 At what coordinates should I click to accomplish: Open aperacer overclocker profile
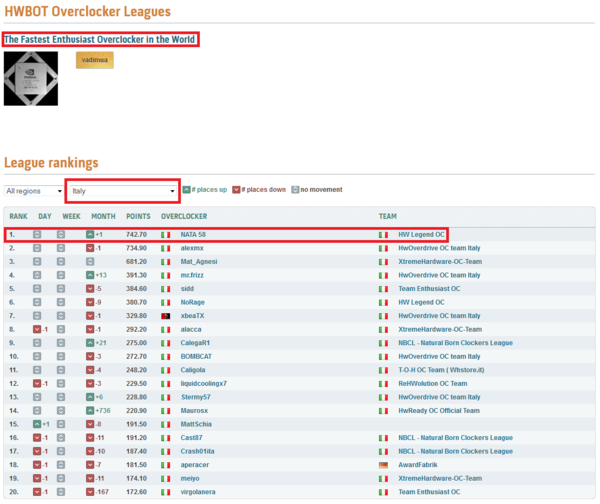(195, 465)
